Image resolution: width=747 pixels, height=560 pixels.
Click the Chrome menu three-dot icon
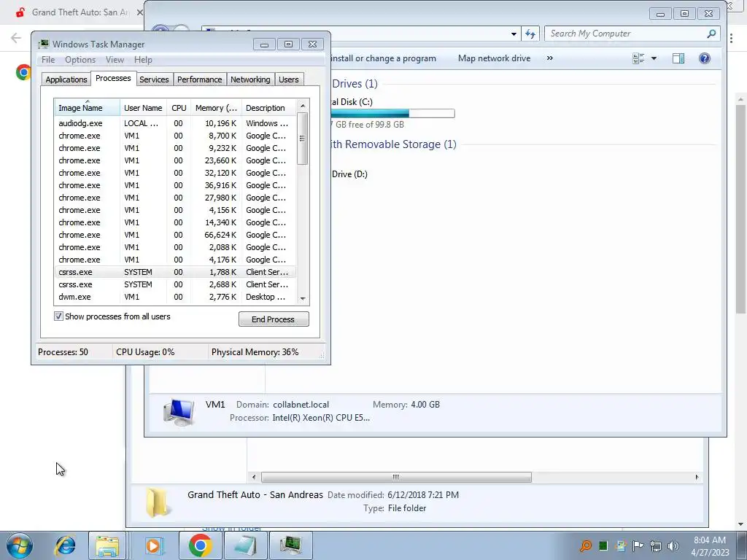(x=731, y=38)
